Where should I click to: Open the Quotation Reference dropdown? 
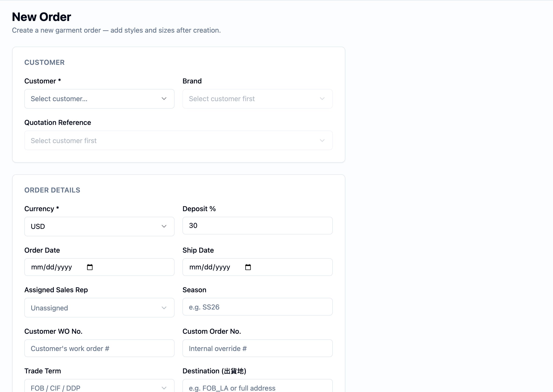(178, 141)
